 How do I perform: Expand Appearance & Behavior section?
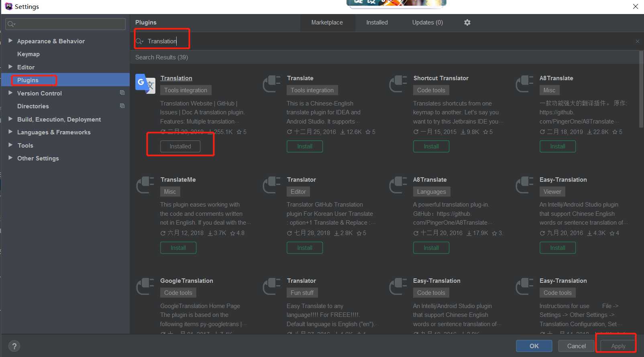10,41
